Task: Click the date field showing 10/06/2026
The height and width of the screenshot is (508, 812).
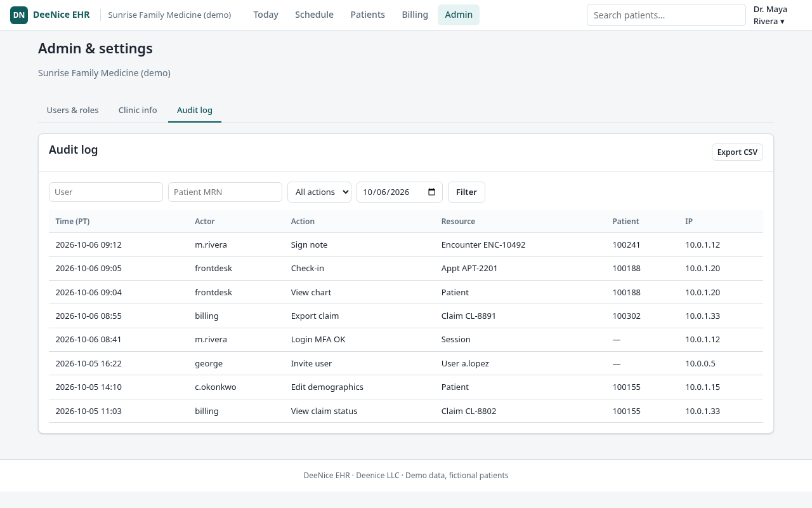Action: pyautogui.click(x=400, y=192)
